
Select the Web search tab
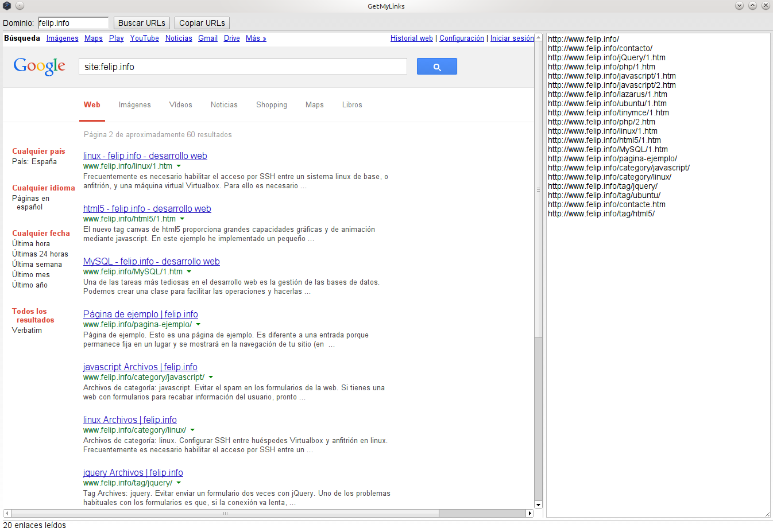[x=92, y=105]
